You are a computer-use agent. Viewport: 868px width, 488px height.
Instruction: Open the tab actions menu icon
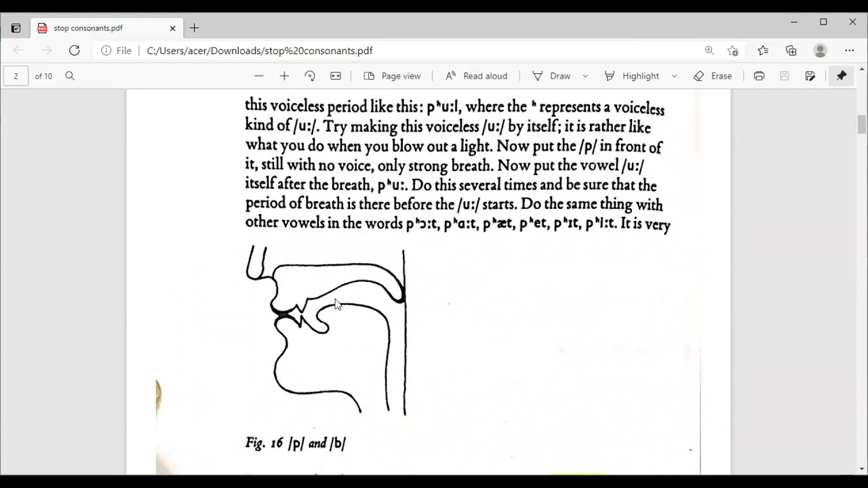[16, 28]
